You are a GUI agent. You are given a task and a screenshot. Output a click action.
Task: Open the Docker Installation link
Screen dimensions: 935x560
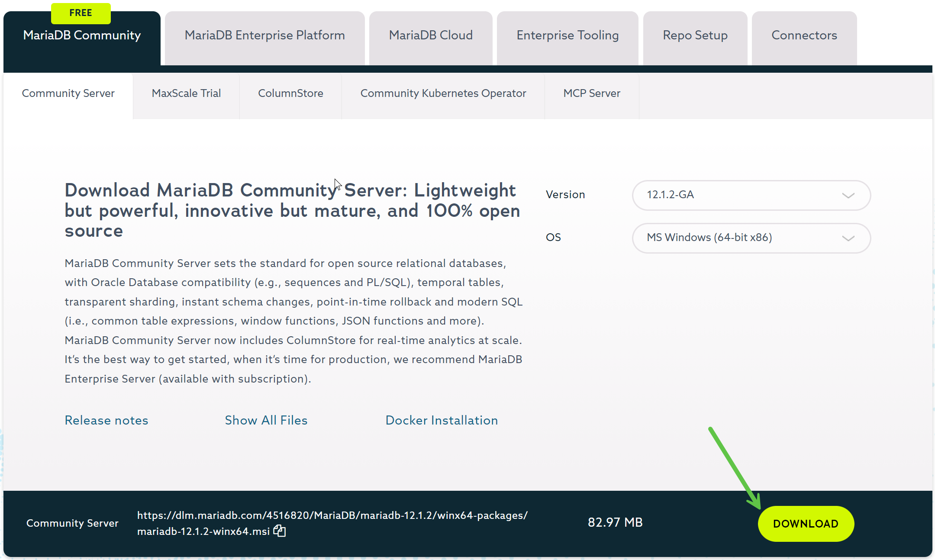pyautogui.click(x=442, y=420)
